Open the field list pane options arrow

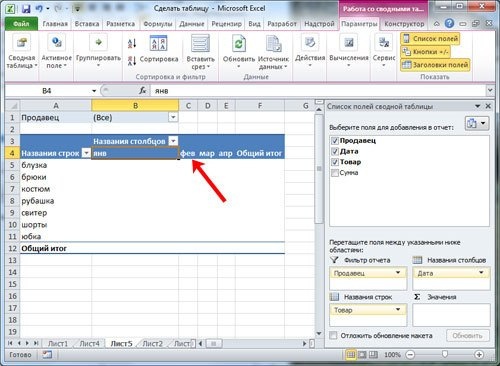pyautogui.click(x=477, y=106)
